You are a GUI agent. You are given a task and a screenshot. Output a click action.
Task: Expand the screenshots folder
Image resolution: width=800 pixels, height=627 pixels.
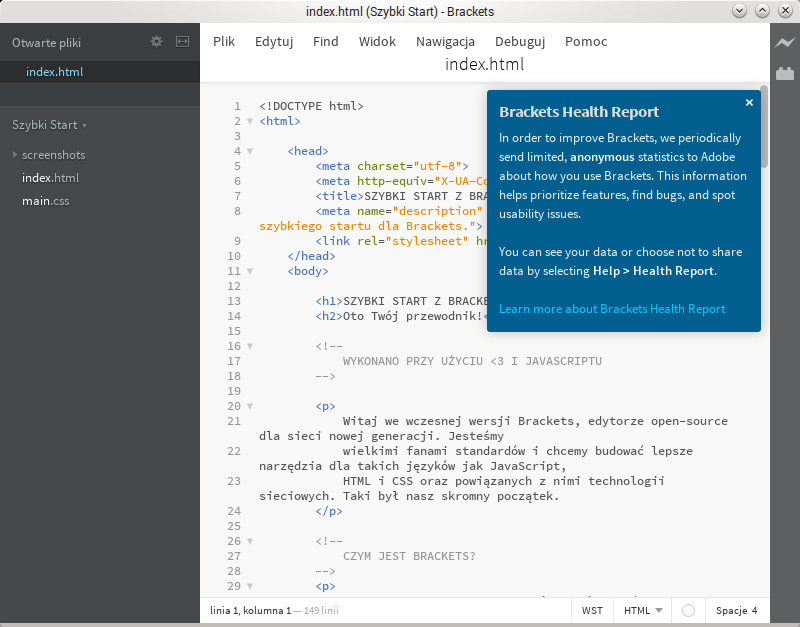(x=15, y=155)
